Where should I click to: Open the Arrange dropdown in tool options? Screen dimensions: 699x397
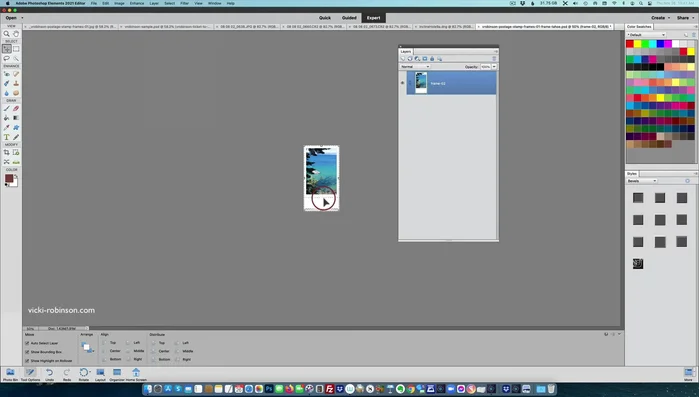tap(87, 348)
